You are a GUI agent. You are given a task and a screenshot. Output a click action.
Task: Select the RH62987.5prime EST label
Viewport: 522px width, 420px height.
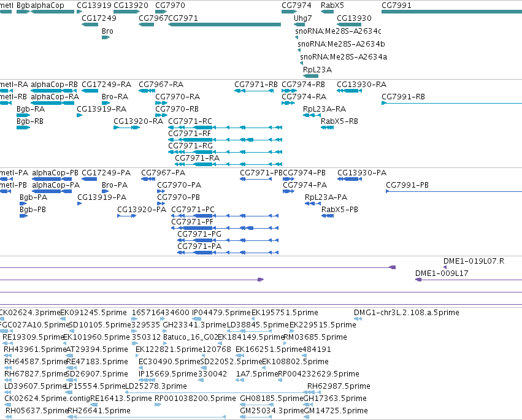pyautogui.click(x=339, y=386)
